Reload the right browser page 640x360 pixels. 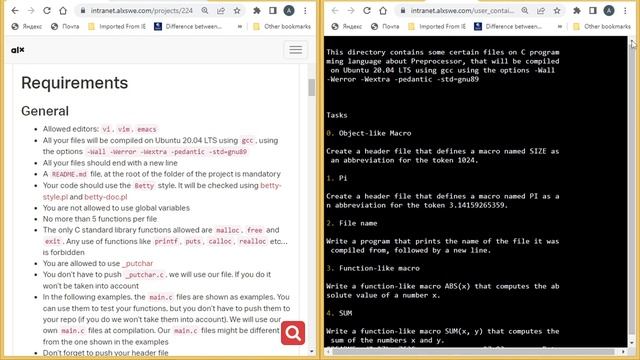tap(367, 11)
